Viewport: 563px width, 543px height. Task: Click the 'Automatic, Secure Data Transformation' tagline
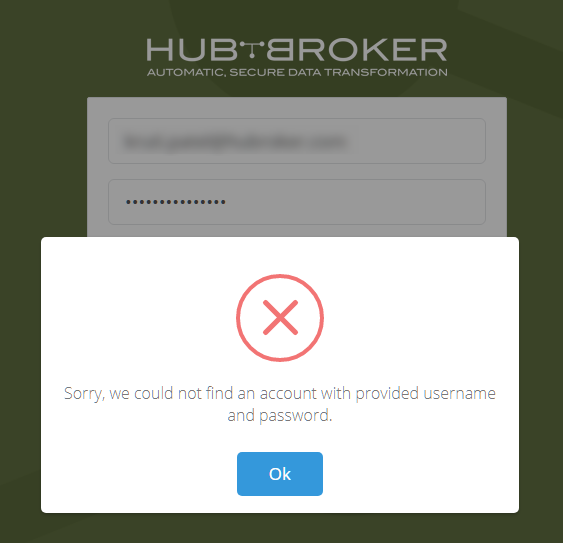[297, 72]
